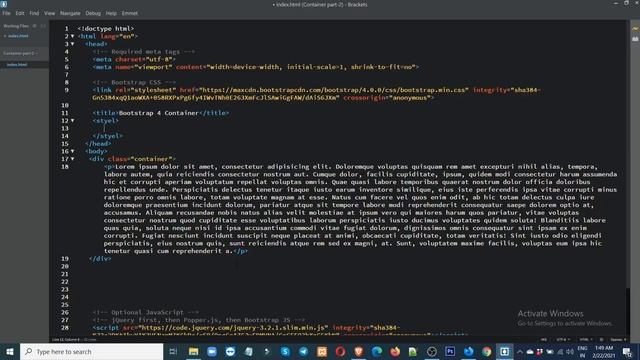
Task: Open TeamViewer from the taskbar
Action: tap(230, 351)
